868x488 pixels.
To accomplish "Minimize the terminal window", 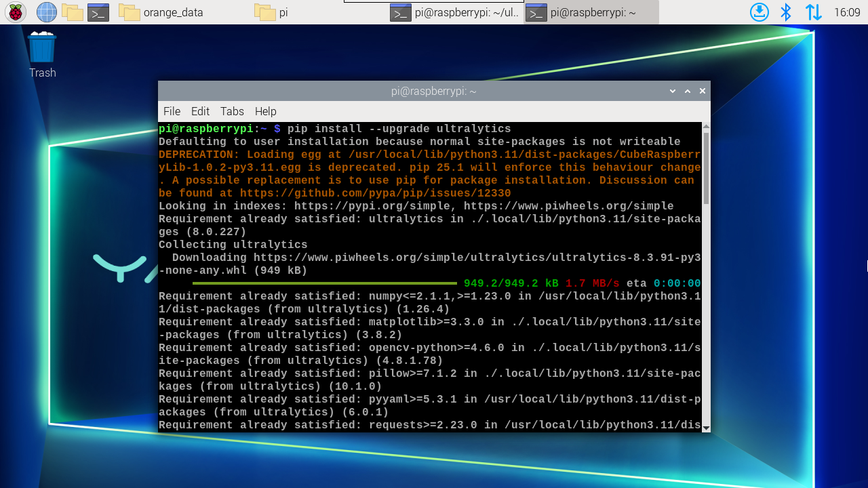I will coord(673,91).
